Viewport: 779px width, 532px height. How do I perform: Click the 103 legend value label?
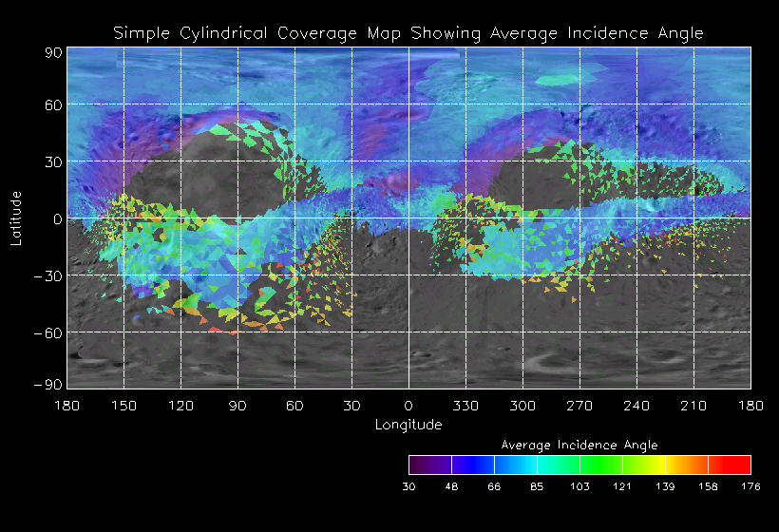click(x=579, y=486)
